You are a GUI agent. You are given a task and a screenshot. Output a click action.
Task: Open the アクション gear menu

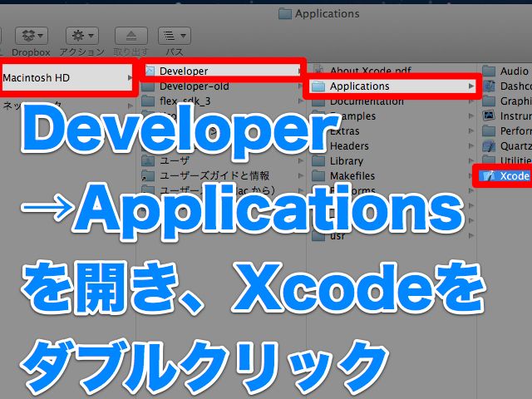[x=82, y=35]
